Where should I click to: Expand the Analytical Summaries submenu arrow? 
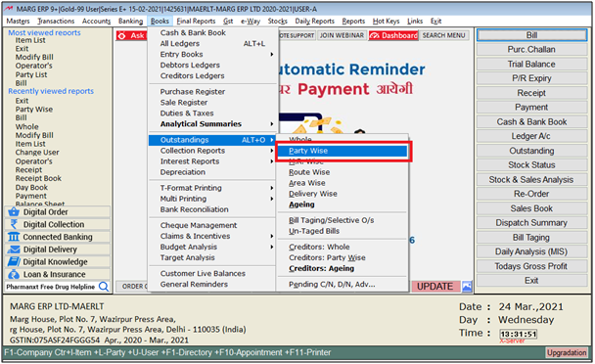272,124
